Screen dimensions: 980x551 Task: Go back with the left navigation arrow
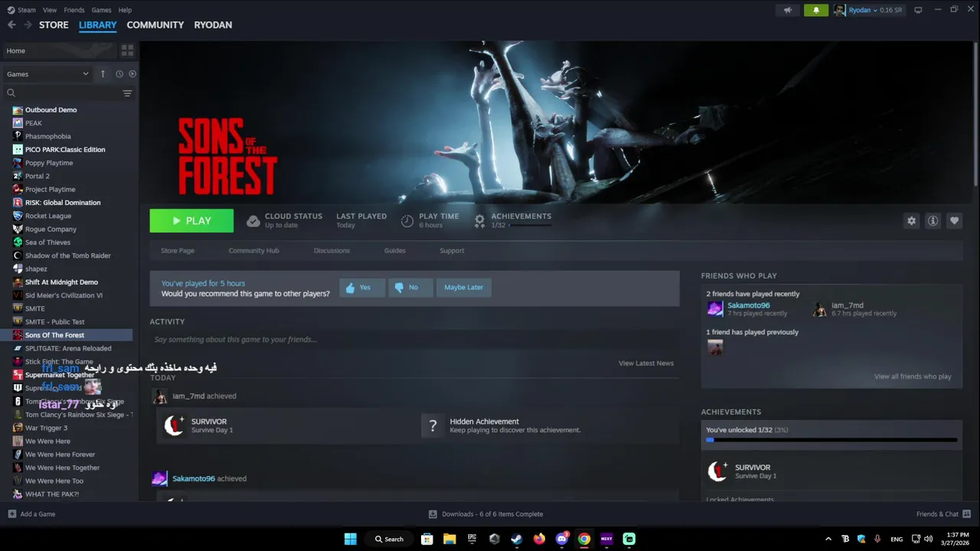point(11,24)
